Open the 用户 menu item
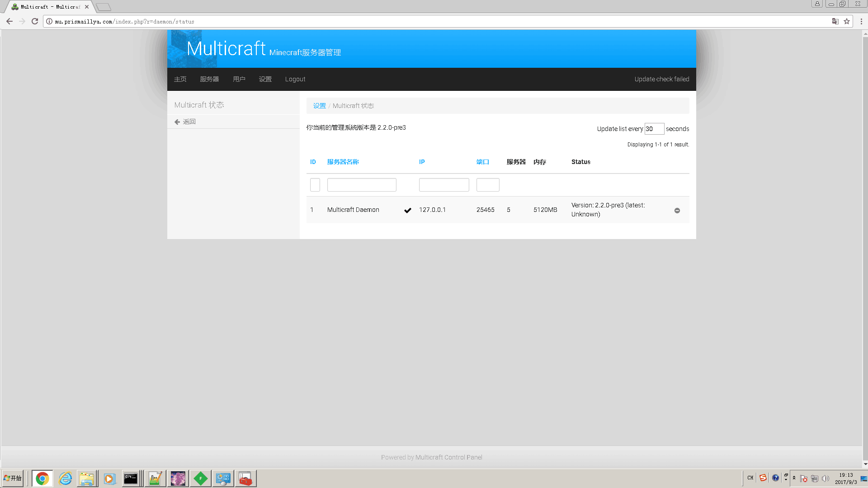The height and width of the screenshot is (488, 868). (x=239, y=79)
